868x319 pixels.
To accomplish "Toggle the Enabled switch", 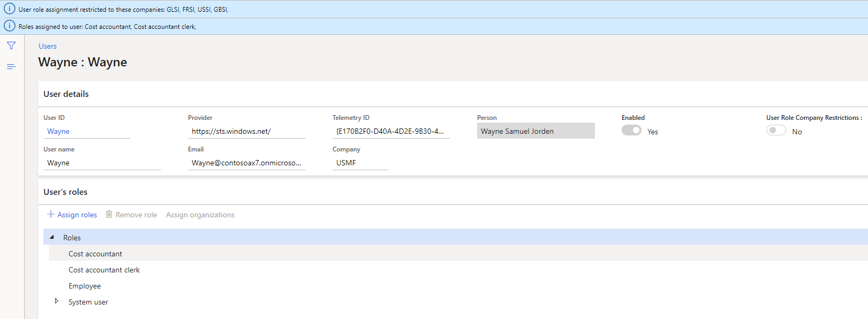I will [x=631, y=130].
